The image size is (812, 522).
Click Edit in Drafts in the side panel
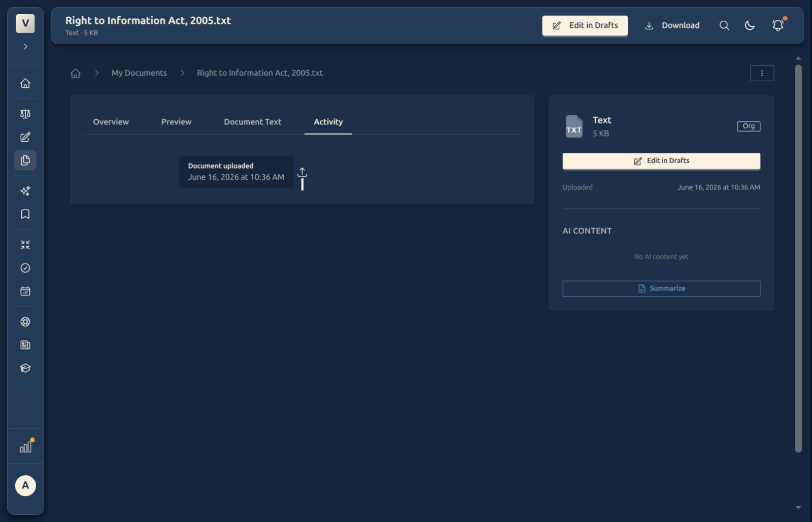[661, 161]
